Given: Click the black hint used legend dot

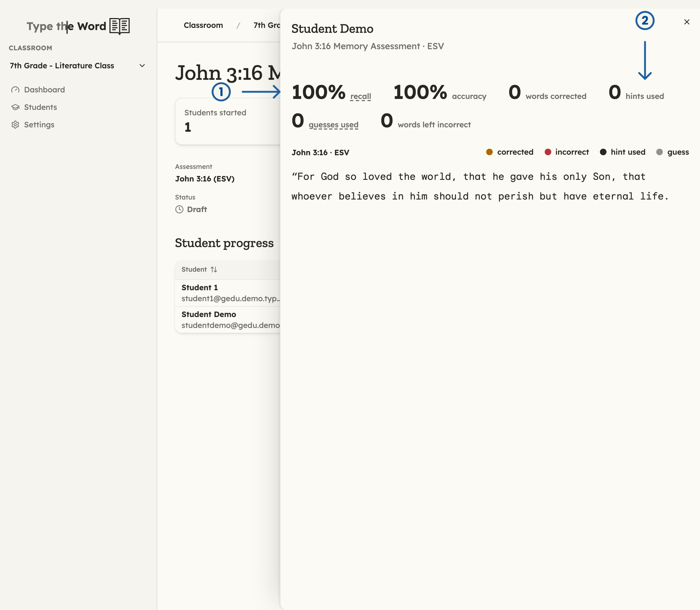Looking at the screenshot, I should pyautogui.click(x=603, y=152).
